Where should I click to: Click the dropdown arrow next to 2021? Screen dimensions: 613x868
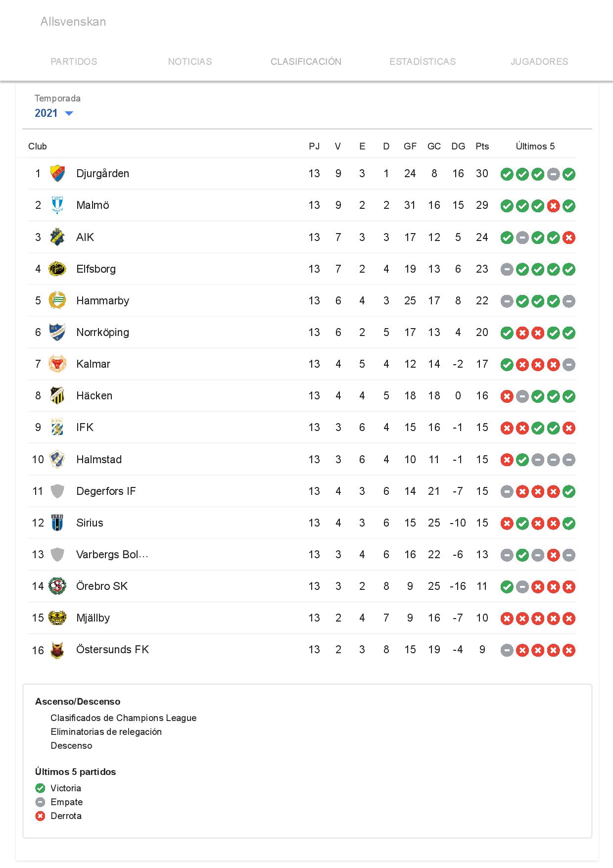(69, 113)
